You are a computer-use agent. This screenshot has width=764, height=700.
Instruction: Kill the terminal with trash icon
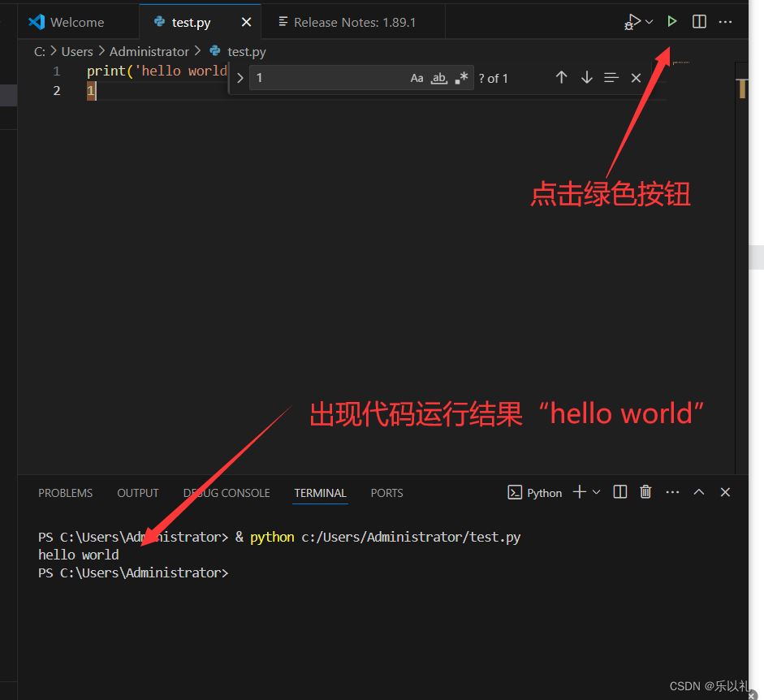(645, 491)
